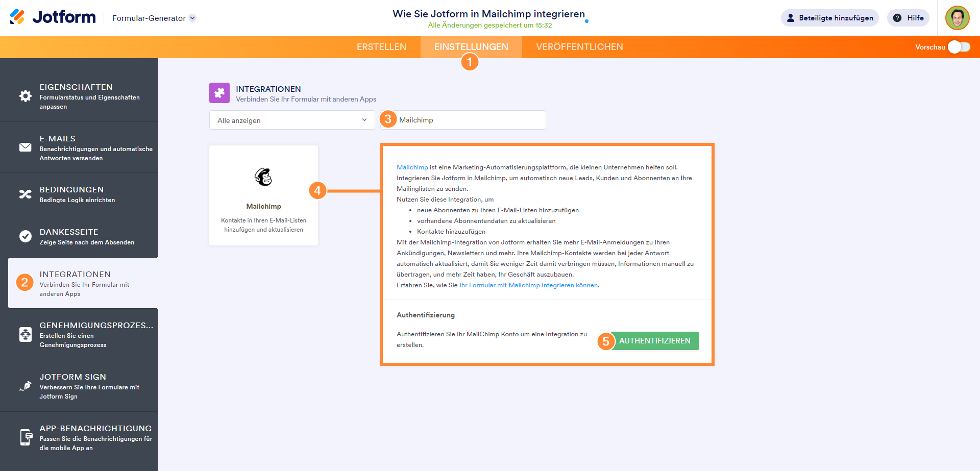Click the E-Mails envelope icon
The width and height of the screenshot is (980, 471).
click(x=26, y=147)
